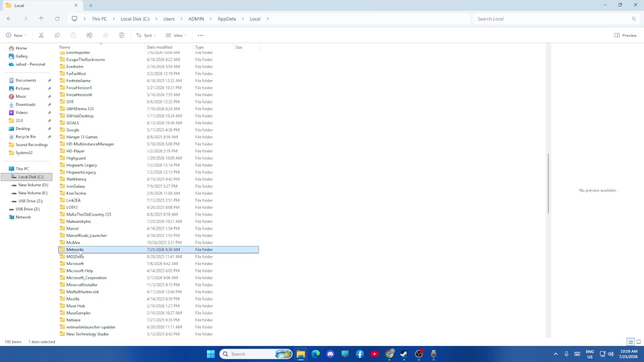This screenshot has height=362, width=644.
Task: Select the Hogwarts Legacy folder with space
Action: (x=158, y=165)
